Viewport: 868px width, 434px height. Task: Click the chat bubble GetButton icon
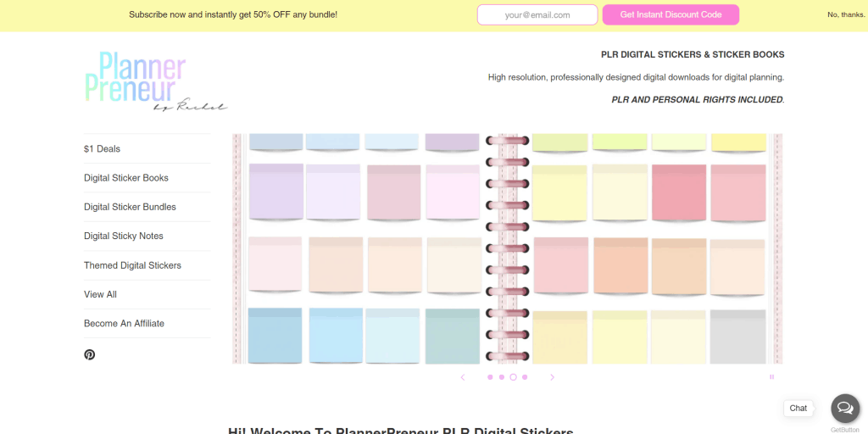845,409
